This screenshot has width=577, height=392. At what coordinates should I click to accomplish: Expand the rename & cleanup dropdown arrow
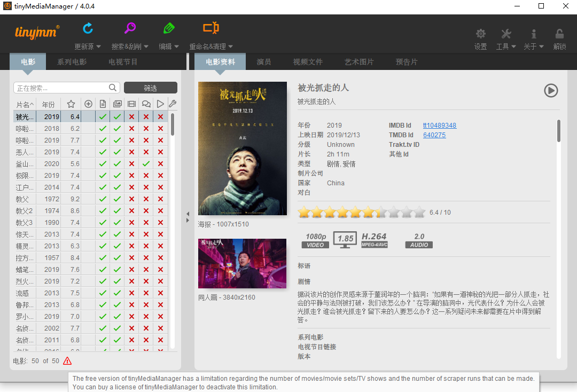point(231,46)
